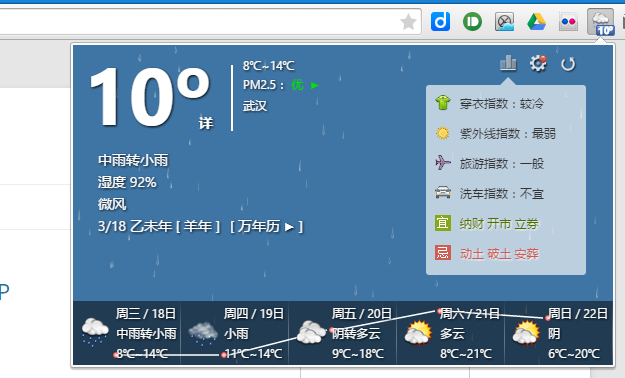The height and width of the screenshot is (378, 625).
Task: Expand the 万年历 calendar arrow
Action: tap(289, 227)
